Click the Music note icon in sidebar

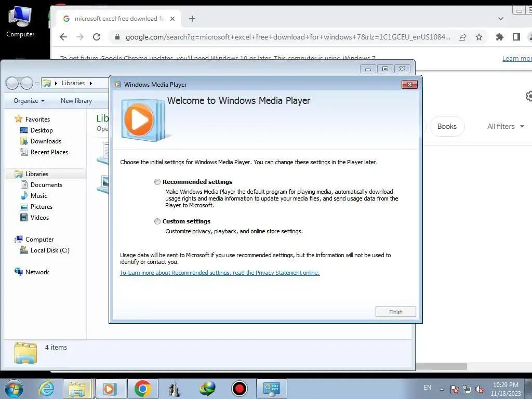click(24, 196)
